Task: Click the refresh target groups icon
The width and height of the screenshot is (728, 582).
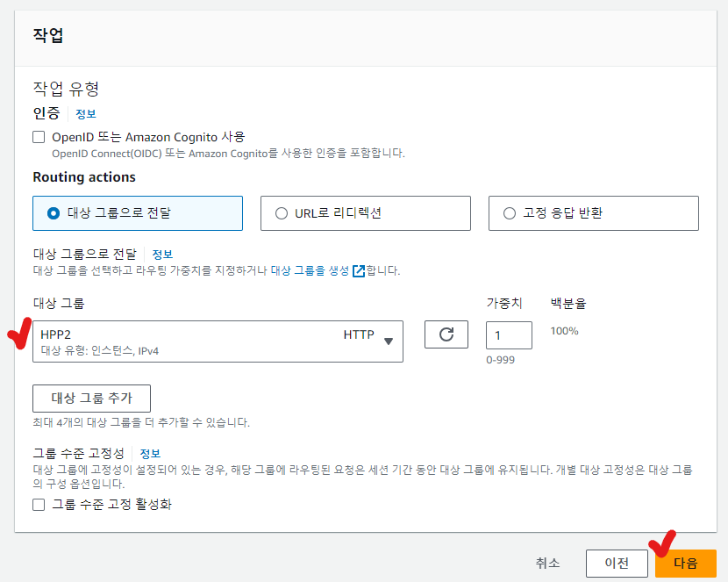Action: coord(446,334)
